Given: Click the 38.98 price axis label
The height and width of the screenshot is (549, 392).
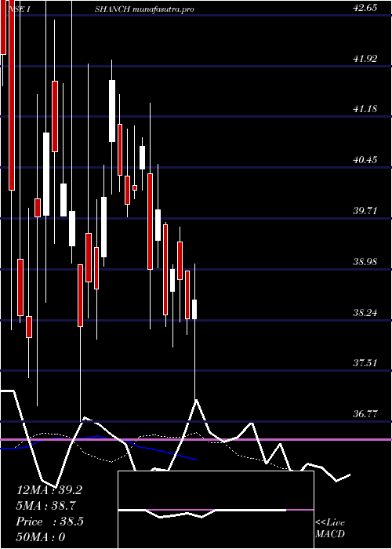Looking at the screenshot, I should [365, 261].
